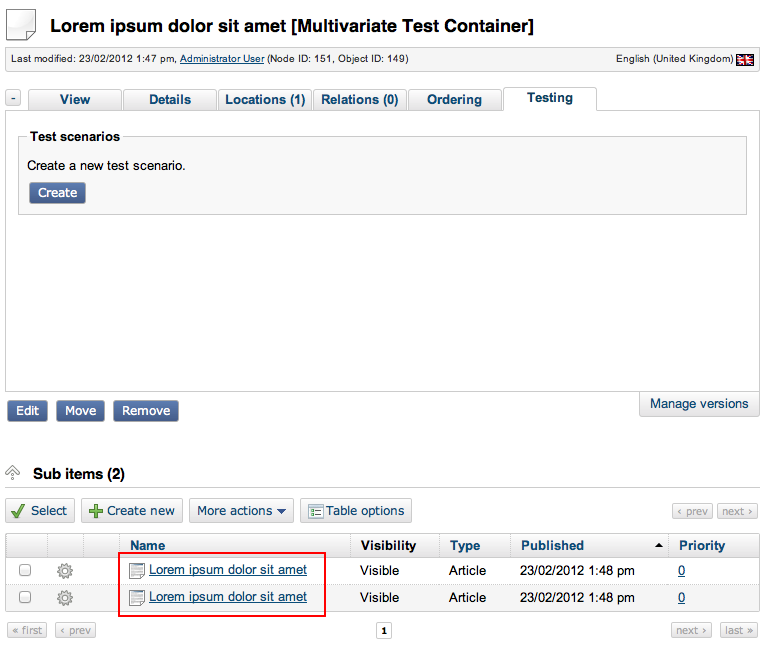Click the Table options button icon
Image resolution: width=768 pixels, height=645 pixels.
pyautogui.click(x=315, y=511)
